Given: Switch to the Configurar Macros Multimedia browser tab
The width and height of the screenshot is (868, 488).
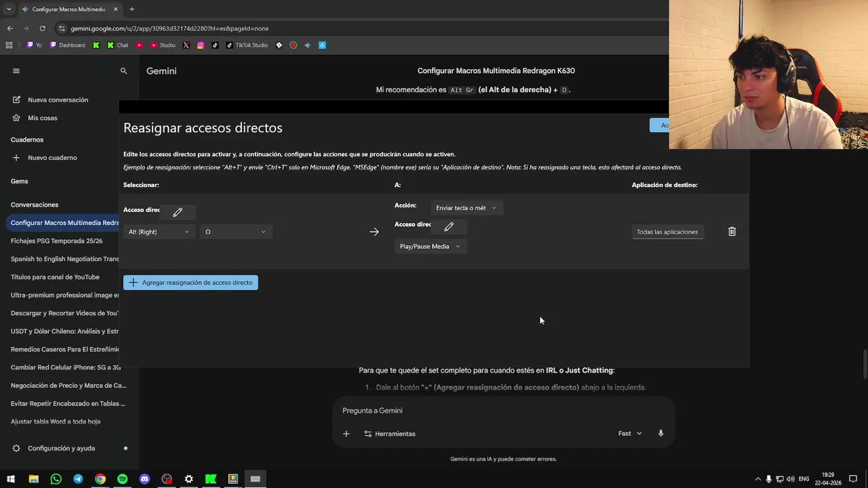Looking at the screenshot, I should coord(68,9).
